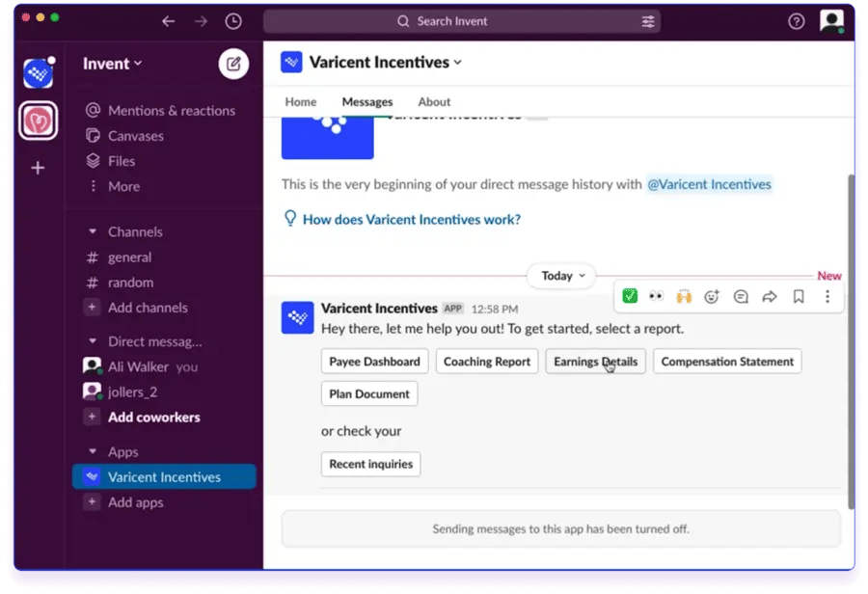
Task: React with the eyes emoji
Action: coord(656,296)
